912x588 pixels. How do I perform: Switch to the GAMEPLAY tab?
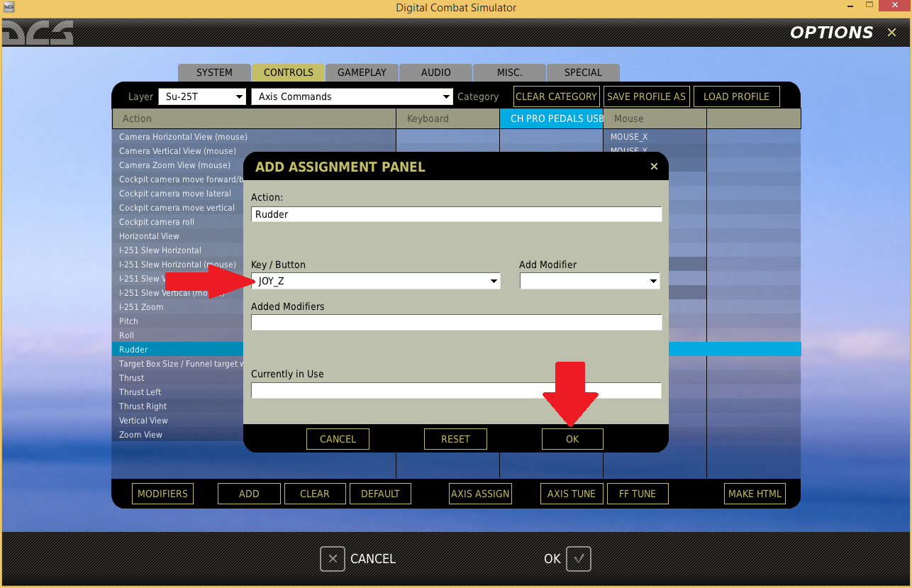[362, 72]
